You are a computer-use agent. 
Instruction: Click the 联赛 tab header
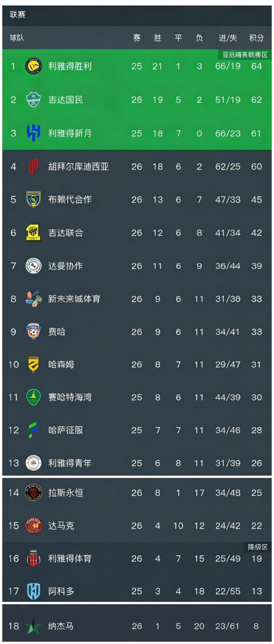pyautogui.click(x=17, y=15)
